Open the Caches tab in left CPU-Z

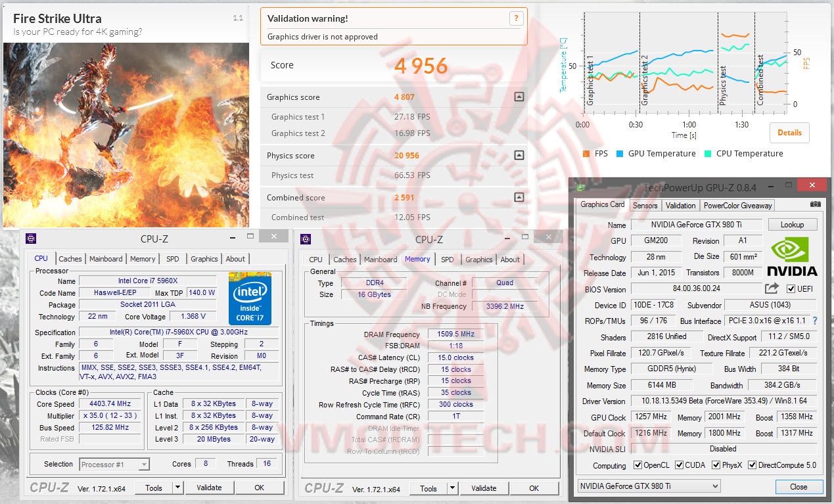click(x=70, y=259)
